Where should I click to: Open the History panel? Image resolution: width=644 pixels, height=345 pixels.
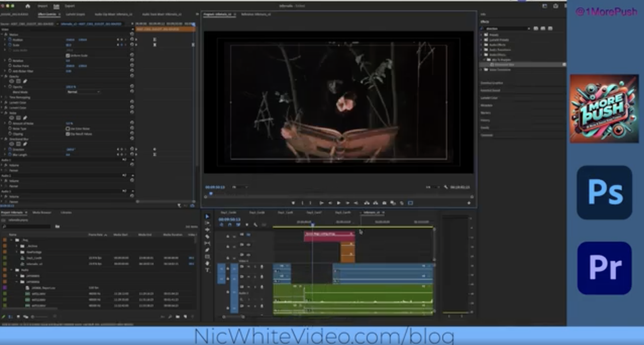click(485, 120)
